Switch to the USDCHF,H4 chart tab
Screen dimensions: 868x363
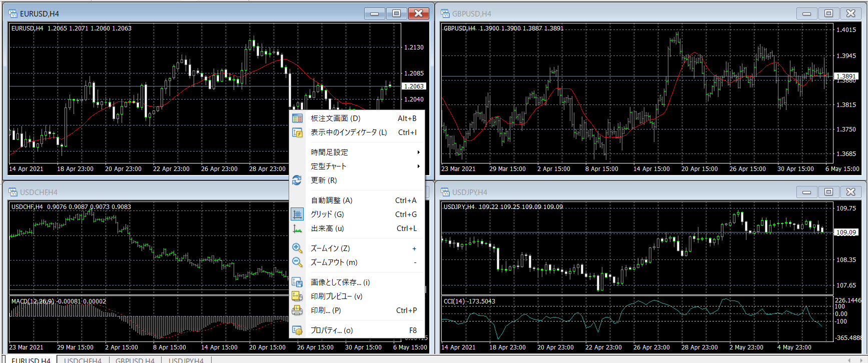tap(83, 360)
